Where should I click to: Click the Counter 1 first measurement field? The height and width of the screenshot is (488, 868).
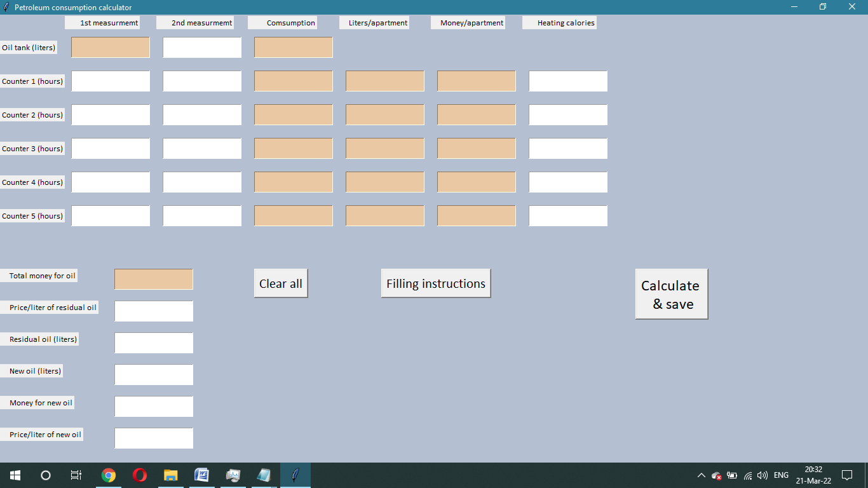click(x=110, y=81)
